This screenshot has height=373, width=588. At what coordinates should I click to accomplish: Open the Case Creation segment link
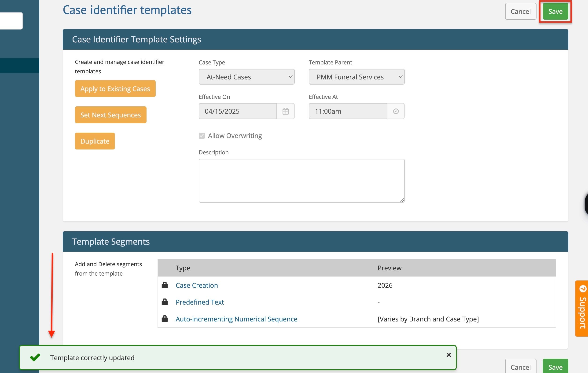pyautogui.click(x=197, y=285)
